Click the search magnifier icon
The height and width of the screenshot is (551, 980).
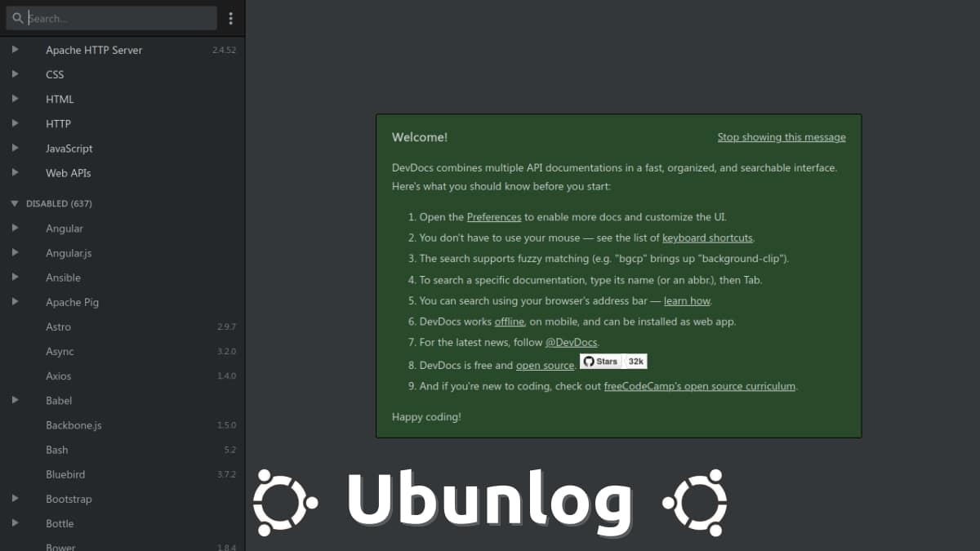click(17, 18)
